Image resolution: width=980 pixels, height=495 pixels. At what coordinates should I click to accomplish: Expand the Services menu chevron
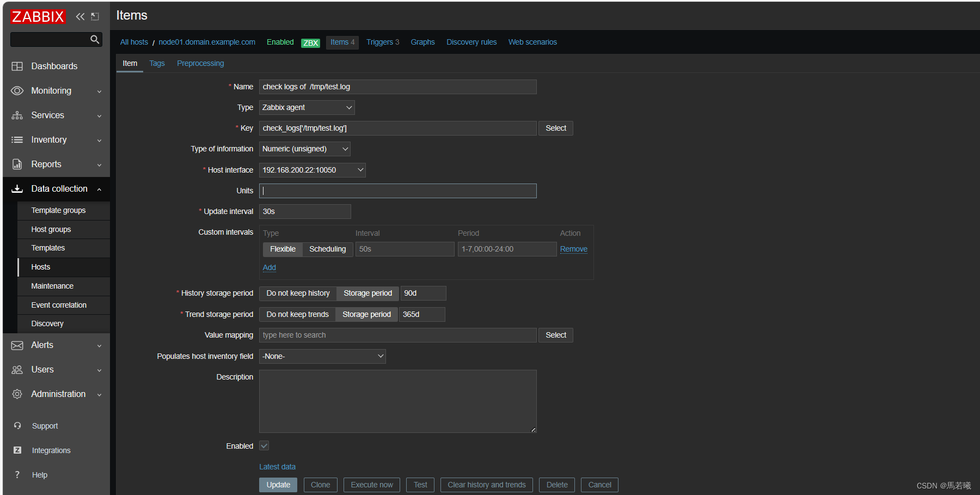click(x=99, y=116)
